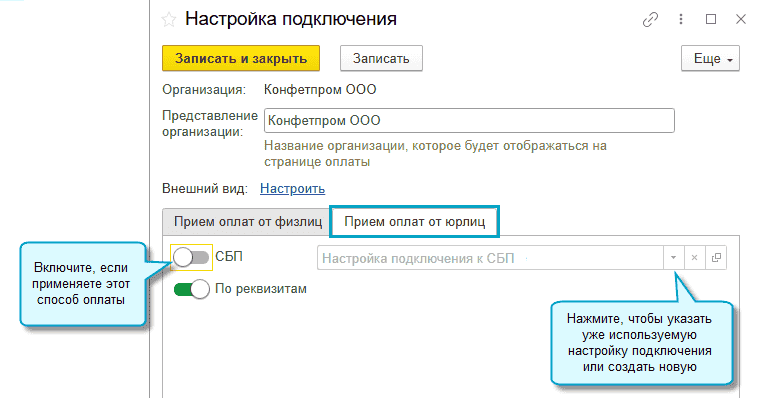The image size is (762, 398).
Task: Edit the Представление организации field
Action: click(x=469, y=121)
